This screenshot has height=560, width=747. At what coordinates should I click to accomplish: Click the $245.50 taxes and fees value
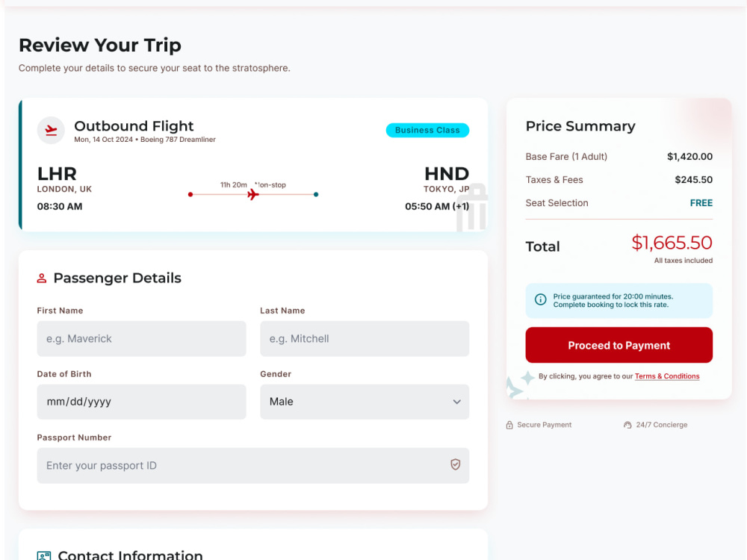[694, 180]
